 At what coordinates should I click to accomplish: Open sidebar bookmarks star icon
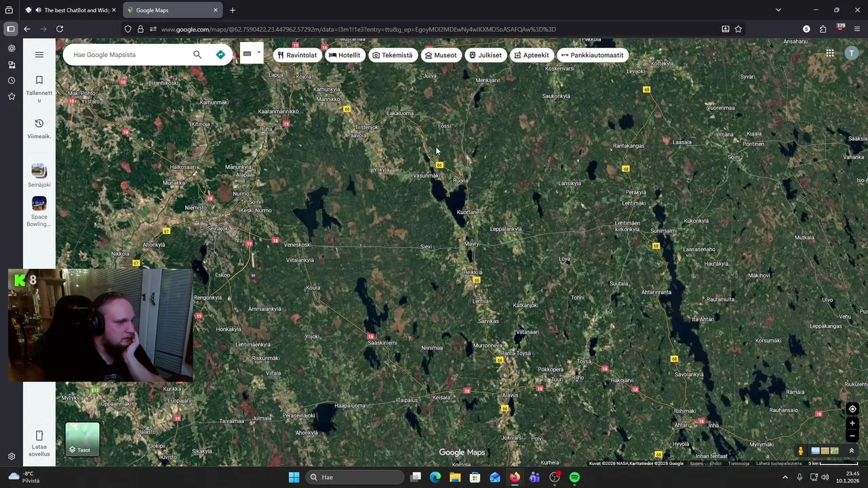click(12, 97)
